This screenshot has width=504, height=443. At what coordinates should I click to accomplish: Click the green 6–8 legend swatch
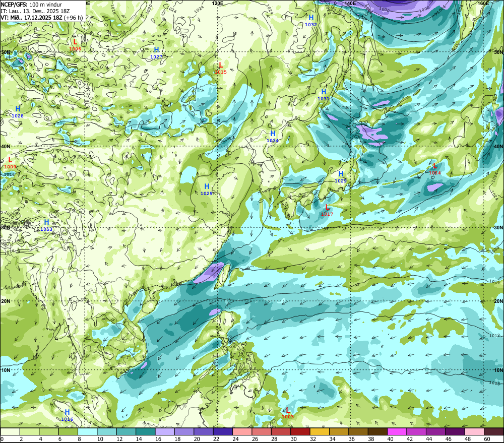68,431
